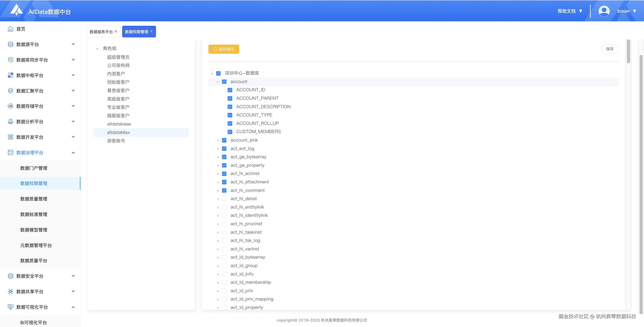The width and height of the screenshot is (644, 327).
Task: Click the 数据源平台 database icon
Action: coord(10,44)
